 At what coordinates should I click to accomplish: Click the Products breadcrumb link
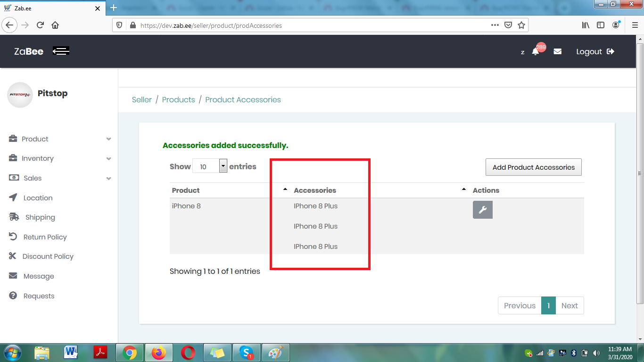tap(178, 99)
